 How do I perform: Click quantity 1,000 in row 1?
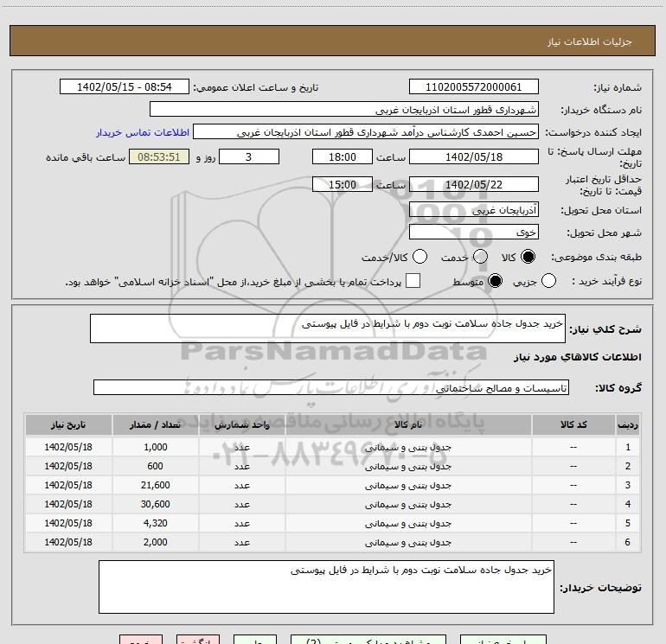(156, 447)
